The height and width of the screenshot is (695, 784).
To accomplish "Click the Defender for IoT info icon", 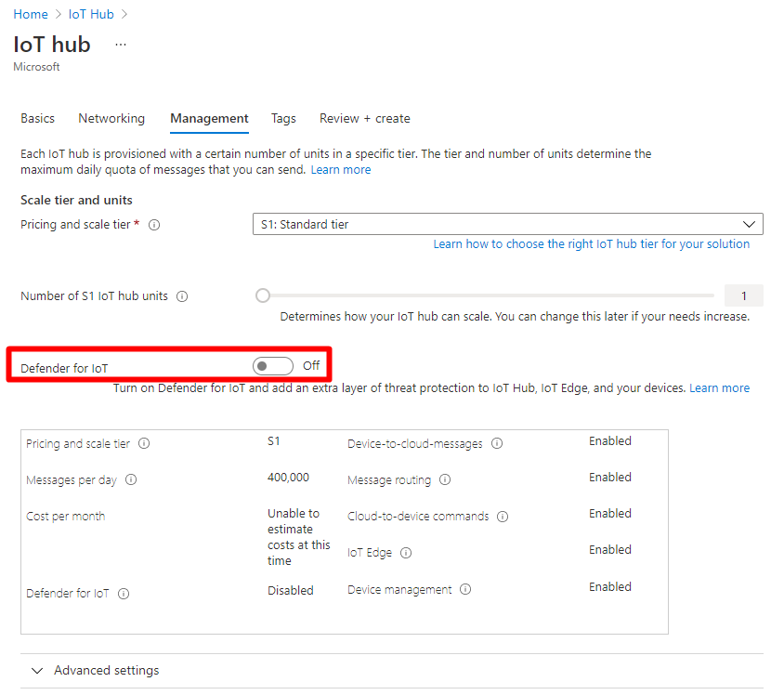I will [124, 593].
